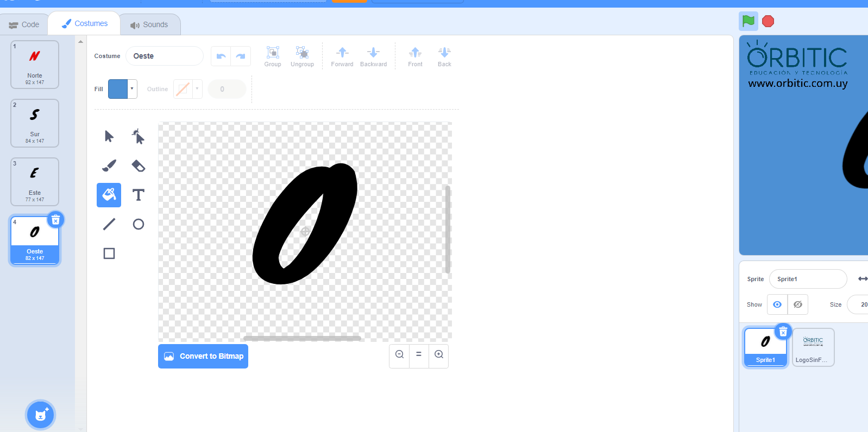Open the Choose a Costume cat button
This screenshot has width=868, height=432.
point(41,415)
